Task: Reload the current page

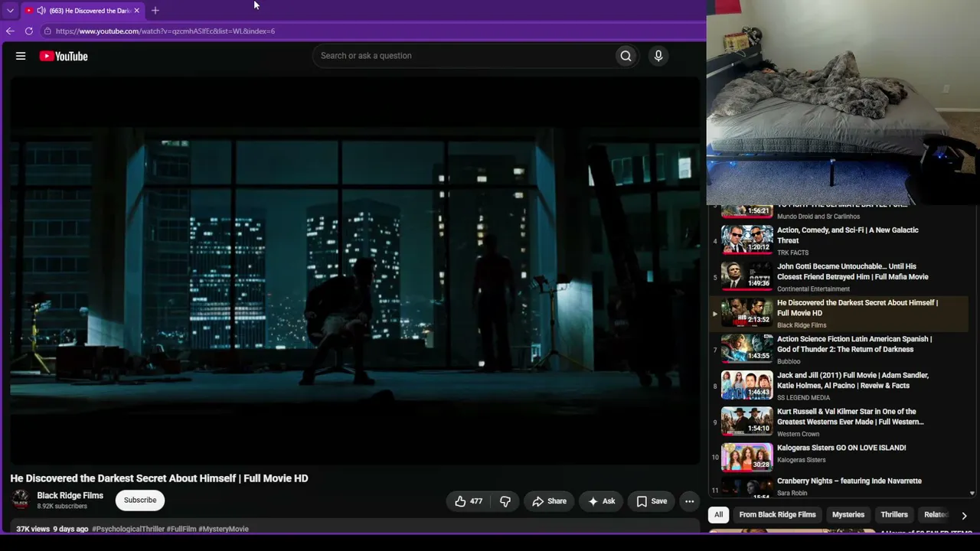Action: (x=29, y=31)
